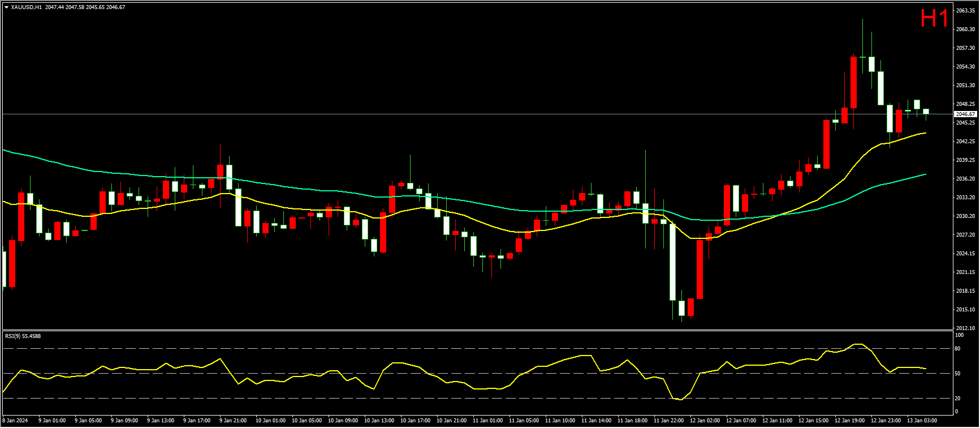Click the red H1 timeframe label

[934, 19]
